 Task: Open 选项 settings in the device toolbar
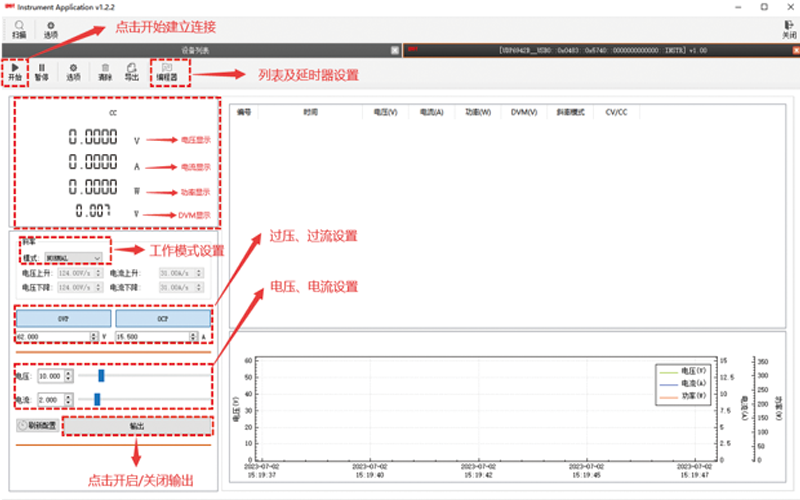pos(73,70)
